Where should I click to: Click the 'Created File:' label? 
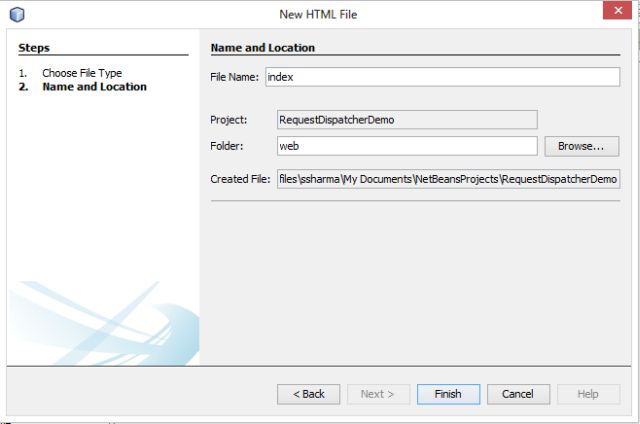tap(240, 179)
